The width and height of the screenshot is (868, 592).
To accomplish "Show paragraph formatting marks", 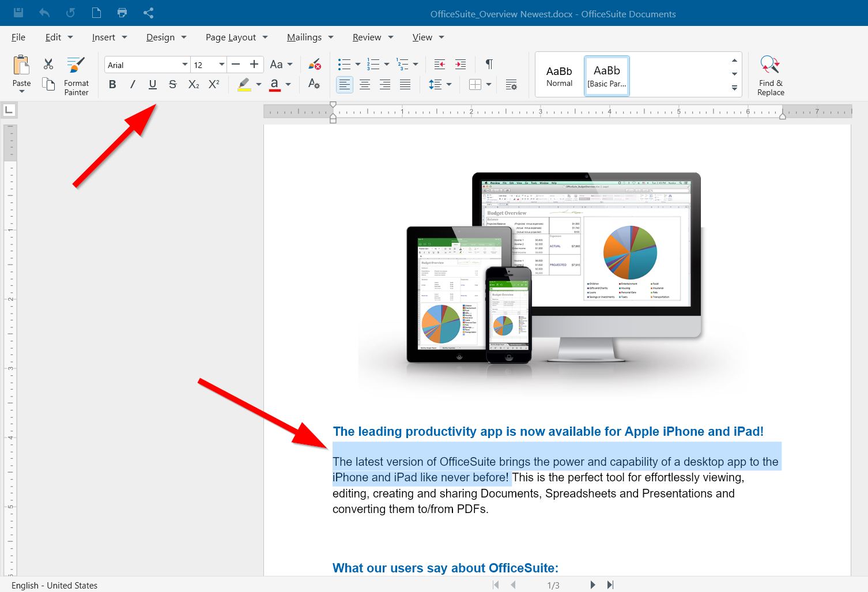I will 489,64.
